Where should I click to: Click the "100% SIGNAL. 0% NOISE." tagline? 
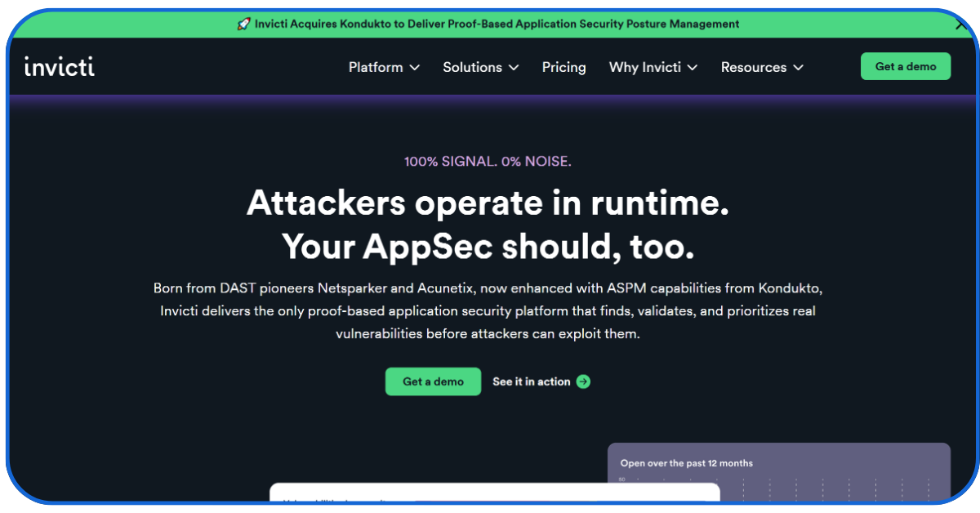488,161
